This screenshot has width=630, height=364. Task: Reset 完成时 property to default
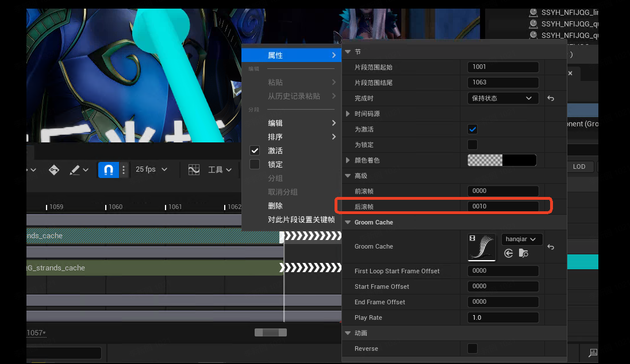tap(551, 98)
